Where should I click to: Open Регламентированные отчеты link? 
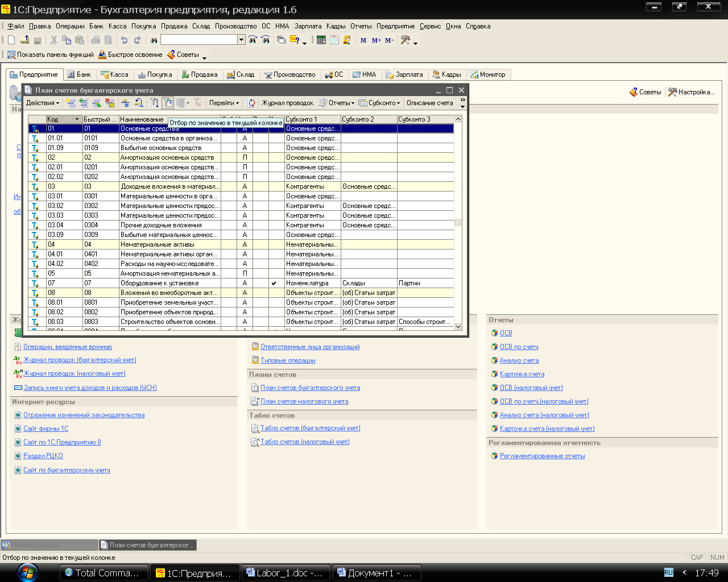coord(542,456)
